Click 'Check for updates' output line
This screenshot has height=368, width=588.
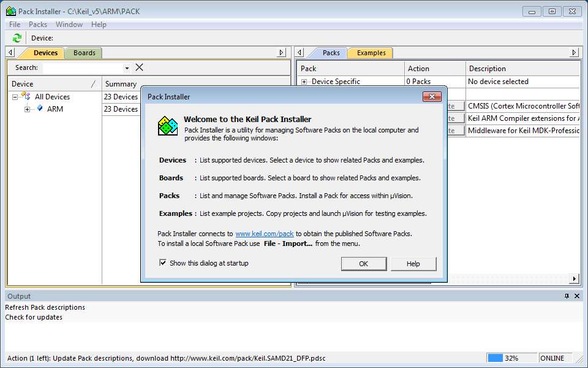[34, 317]
